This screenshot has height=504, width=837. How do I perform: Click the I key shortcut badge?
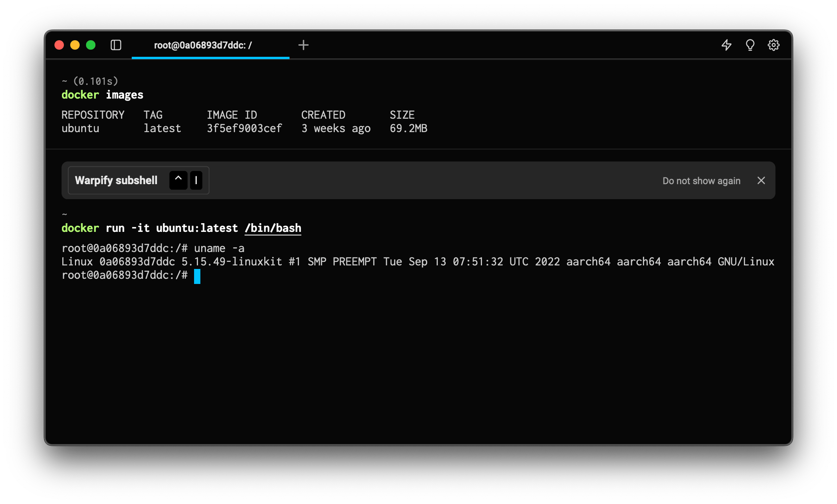pyautogui.click(x=196, y=180)
